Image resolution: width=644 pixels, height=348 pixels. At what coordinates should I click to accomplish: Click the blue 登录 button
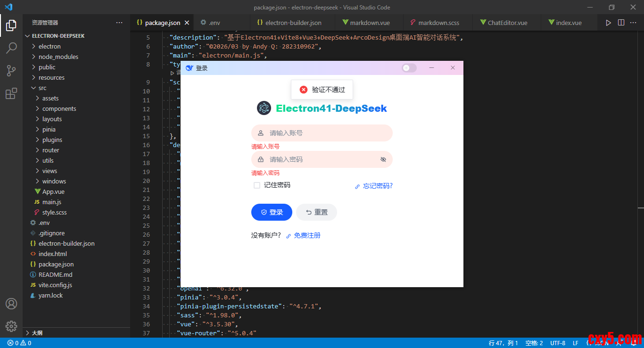click(272, 212)
